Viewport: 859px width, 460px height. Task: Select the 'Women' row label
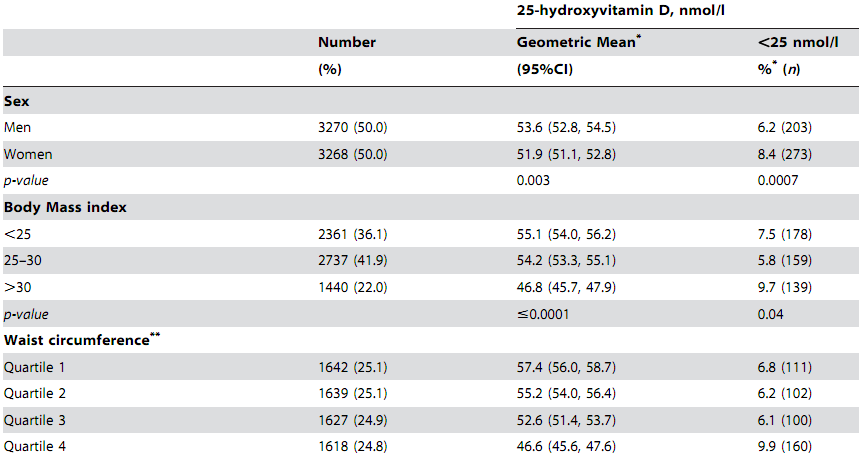tap(28, 154)
